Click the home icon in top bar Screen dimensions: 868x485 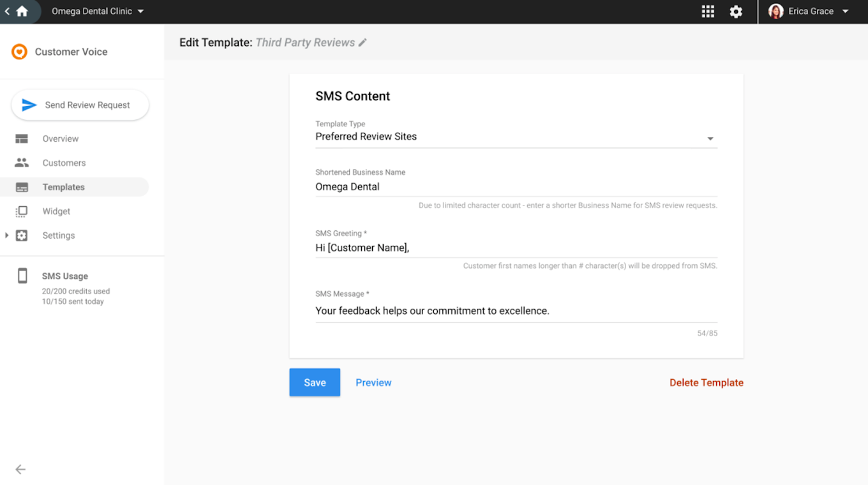22,11
